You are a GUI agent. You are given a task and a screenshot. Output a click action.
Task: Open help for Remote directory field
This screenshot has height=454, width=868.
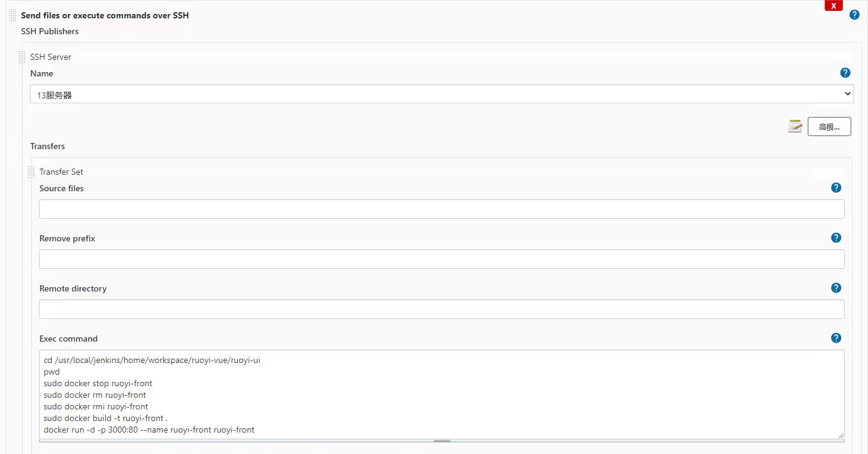[836, 288]
